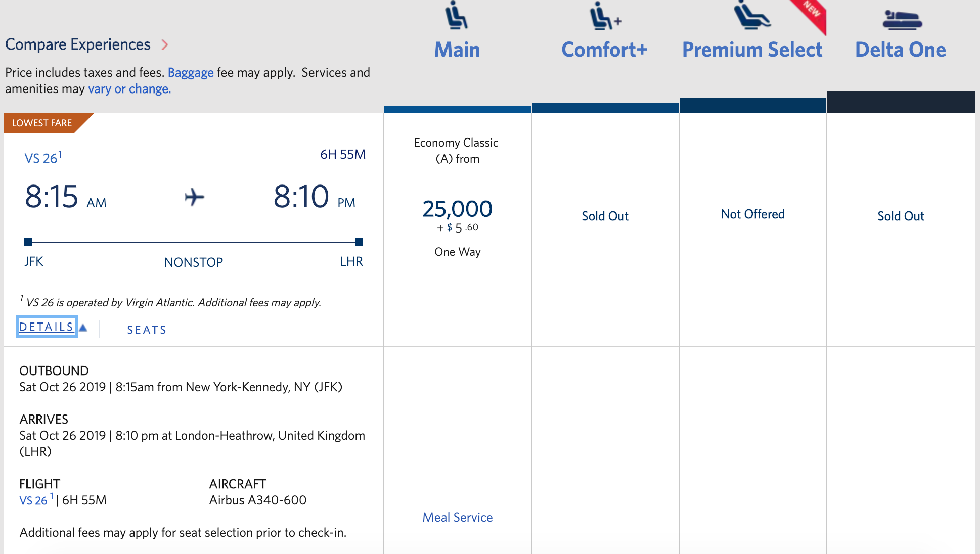Viewport: 980px width, 554px height.
Task: Click the Compare Experiences heading
Action: 78,44
